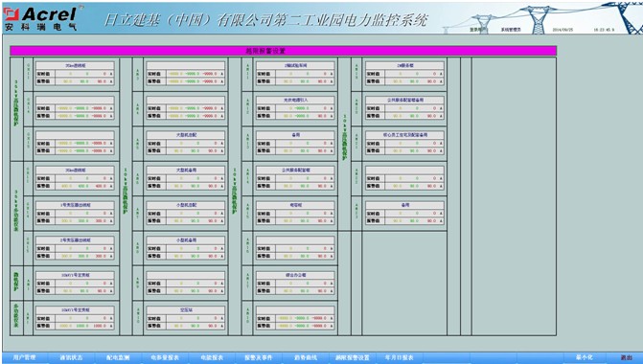Select the 越限报警设置 tab
The width and height of the screenshot is (643, 364).
coord(353,358)
